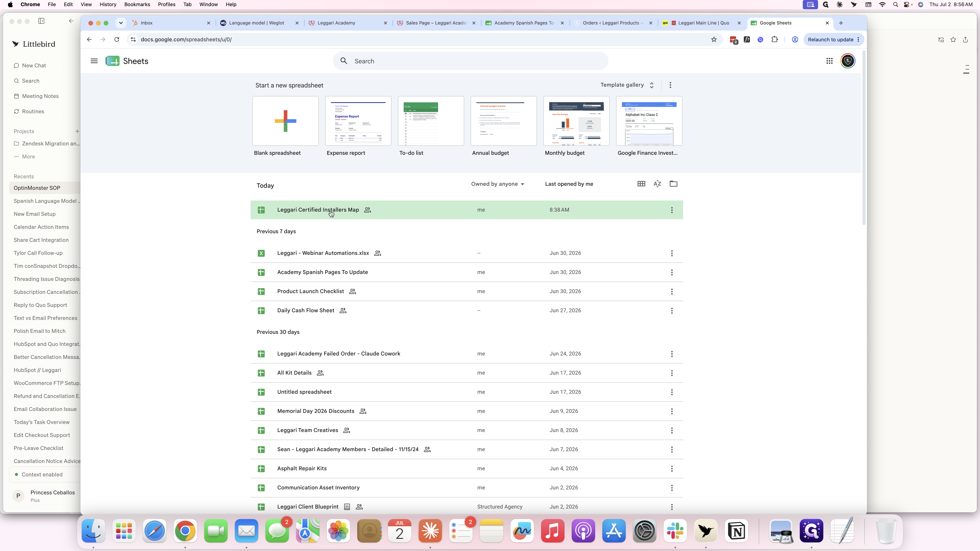This screenshot has height=551, width=980.
Task: Open the Google account avatar
Action: click(x=848, y=61)
